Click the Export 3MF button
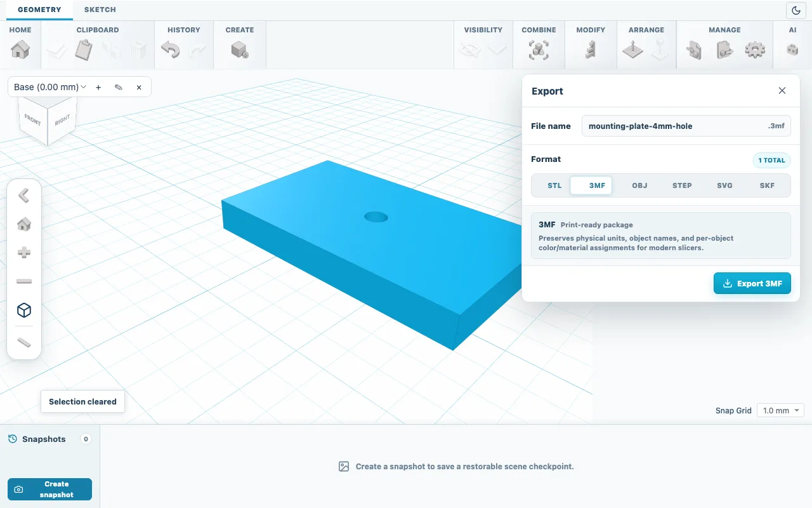The image size is (812, 508). point(752,283)
